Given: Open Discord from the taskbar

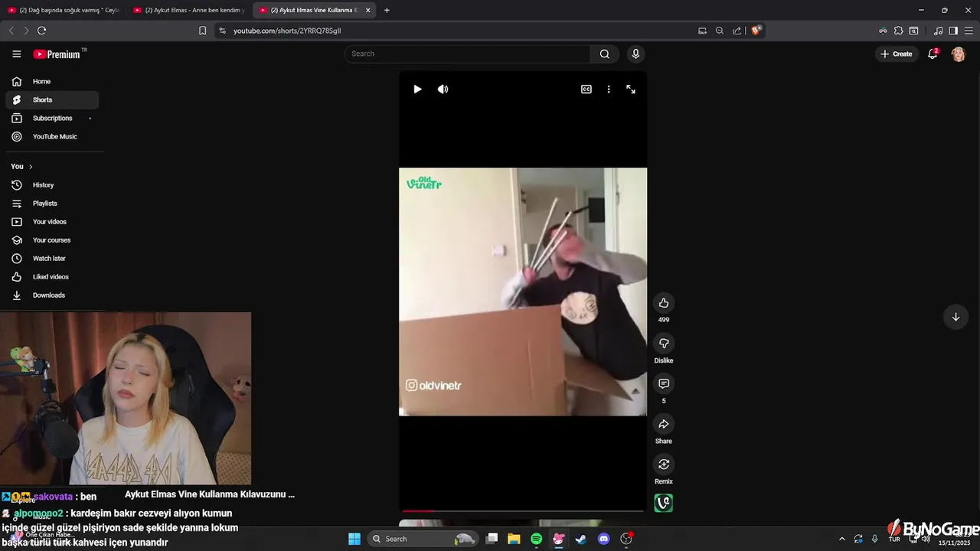Looking at the screenshot, I should click(603, 539).
